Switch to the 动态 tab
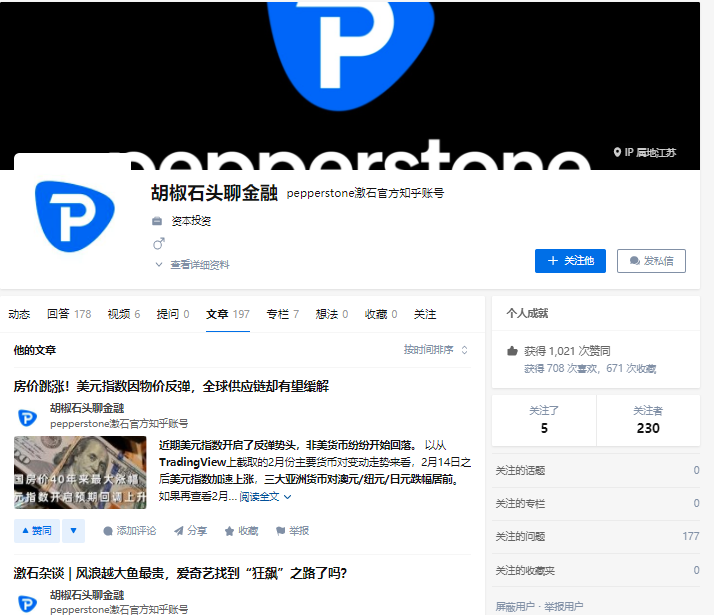Viewport: 714px width, 615px height. point(19,314)
